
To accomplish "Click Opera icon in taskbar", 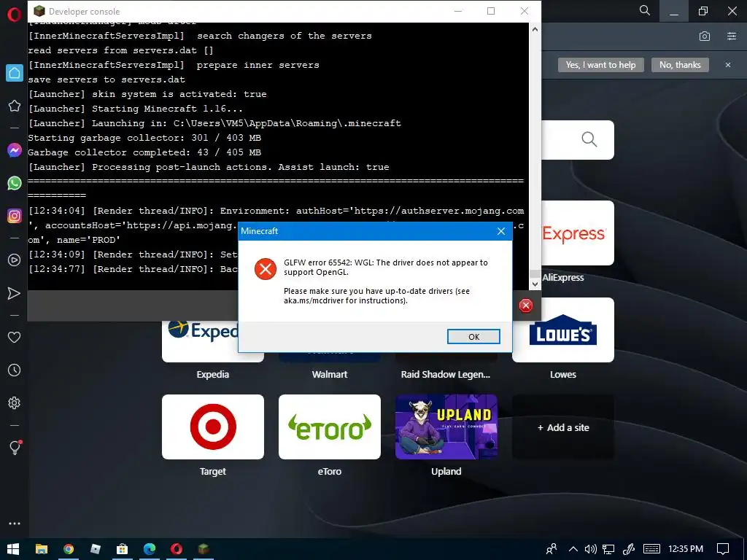I will click(x=177, y=549).
